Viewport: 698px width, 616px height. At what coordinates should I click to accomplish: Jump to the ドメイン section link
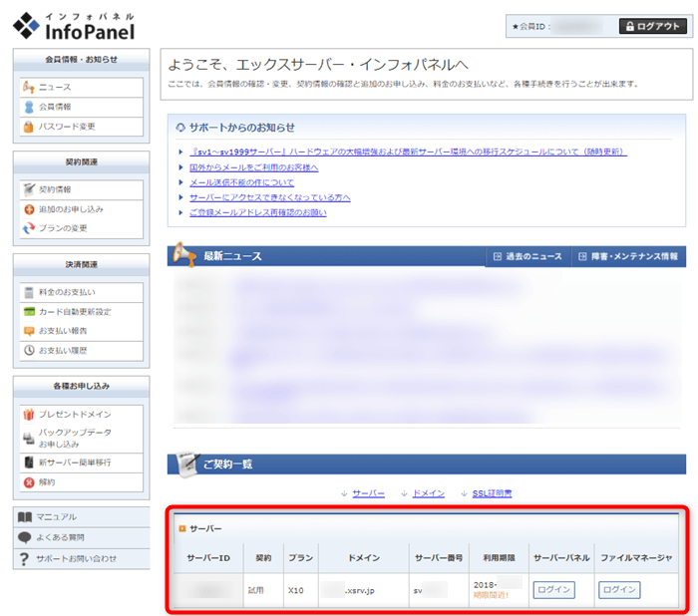tap(428, 493)
